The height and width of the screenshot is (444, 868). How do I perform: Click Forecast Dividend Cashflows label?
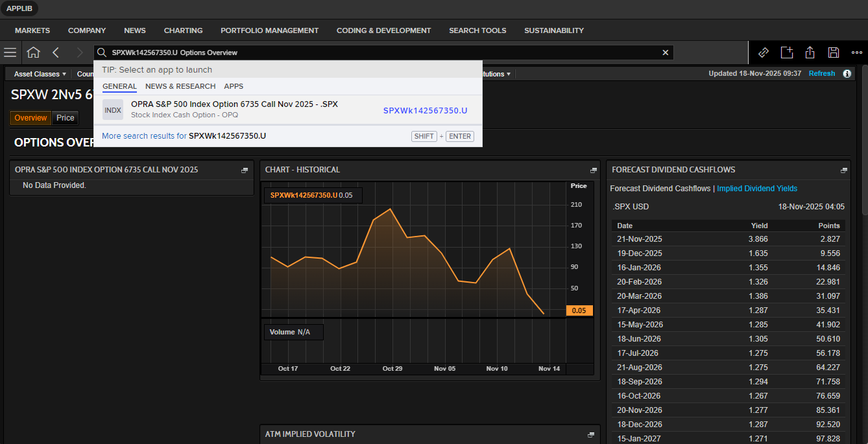coord(660,189)
